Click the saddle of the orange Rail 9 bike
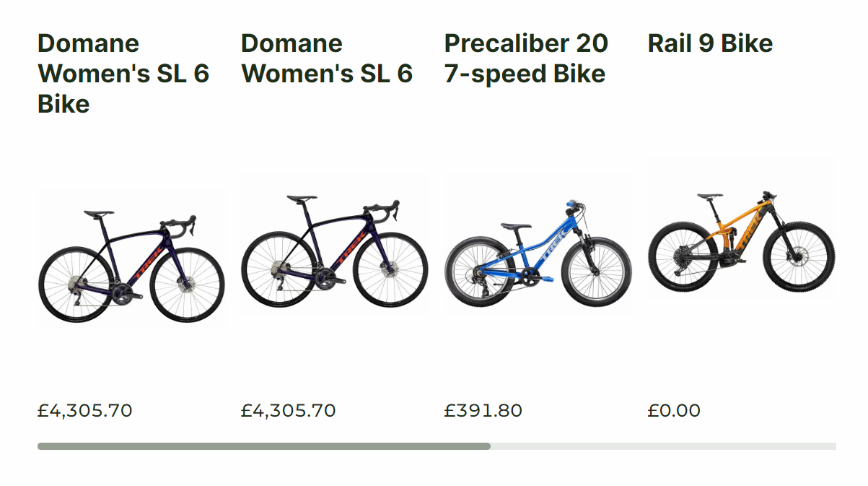Viewport: 868px width, 486px height. [x=709, y=195]
